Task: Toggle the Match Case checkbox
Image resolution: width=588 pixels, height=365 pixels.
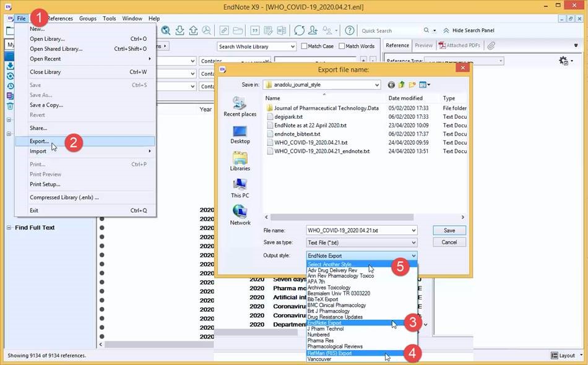Action: point(304,46)
